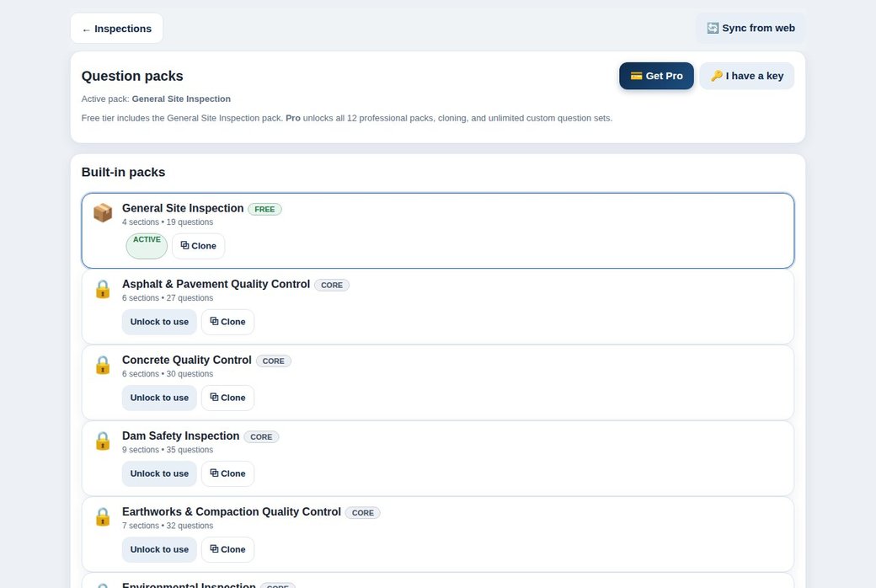Click CORE tag next to Dam Safety Inspection
This screenshot has height=588, width=876.
261,437
